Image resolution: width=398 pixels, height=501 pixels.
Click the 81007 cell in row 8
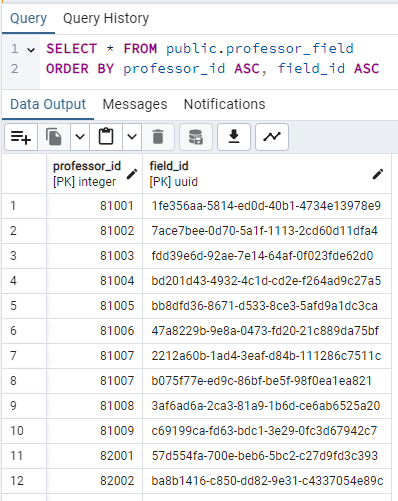point(94,381)
